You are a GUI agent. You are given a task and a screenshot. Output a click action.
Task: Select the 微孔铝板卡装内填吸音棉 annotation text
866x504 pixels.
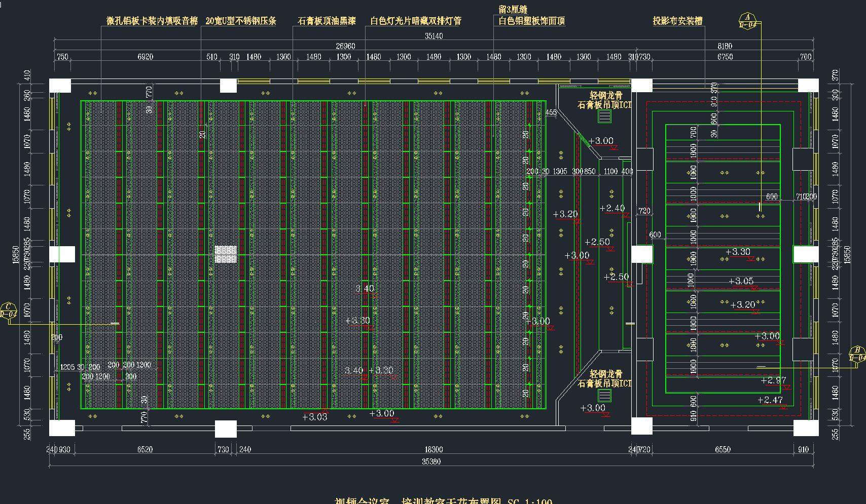[x=152, y=21]
